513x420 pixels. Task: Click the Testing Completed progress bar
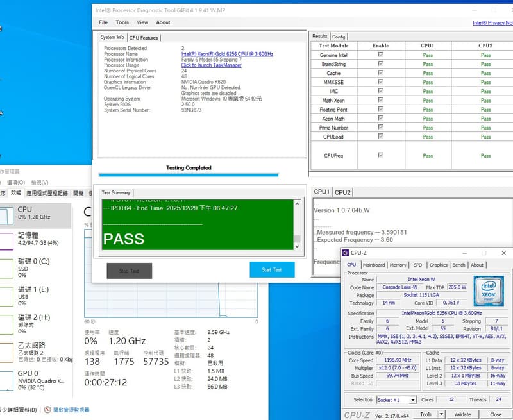[189, 175]
